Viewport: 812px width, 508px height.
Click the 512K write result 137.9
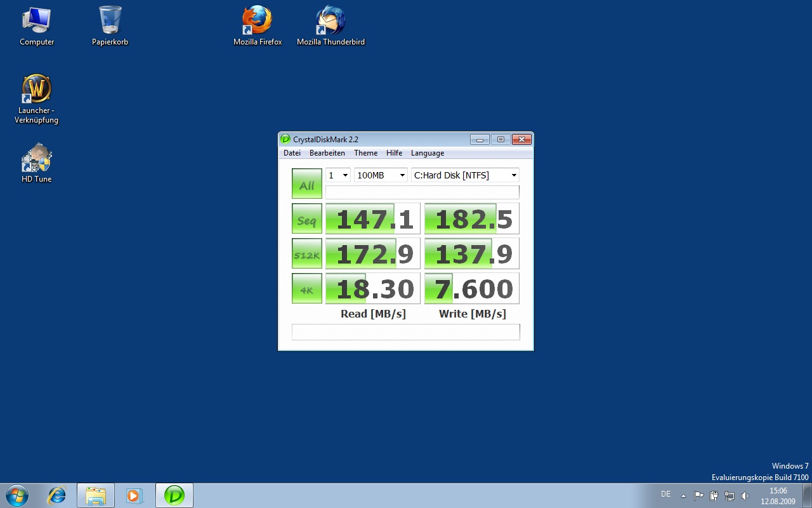[x=472, y=253]
